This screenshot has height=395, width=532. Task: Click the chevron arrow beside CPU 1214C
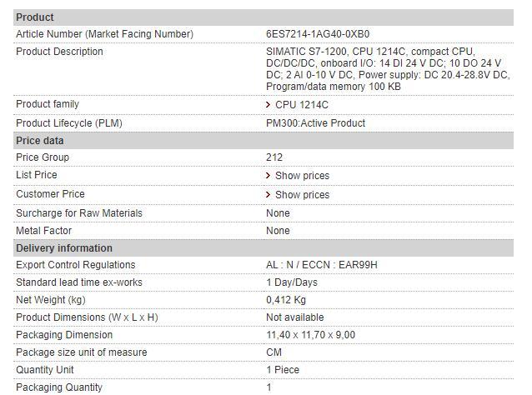268,105
